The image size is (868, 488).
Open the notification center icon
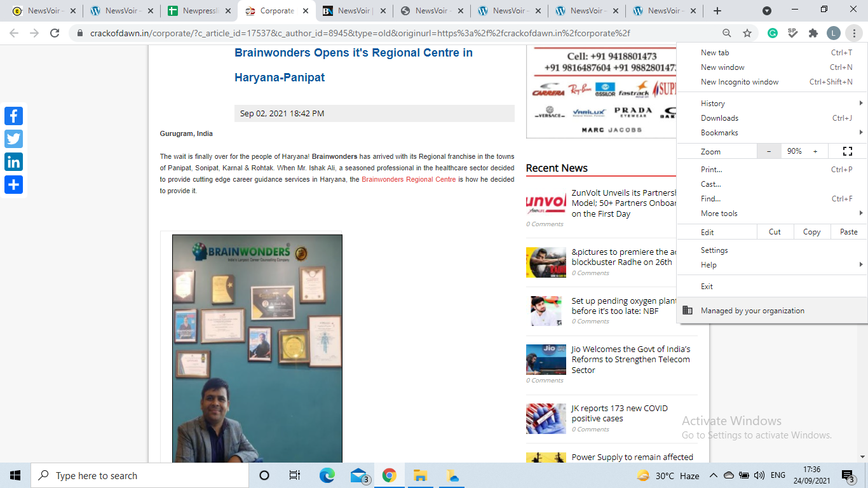pos(848,475)
